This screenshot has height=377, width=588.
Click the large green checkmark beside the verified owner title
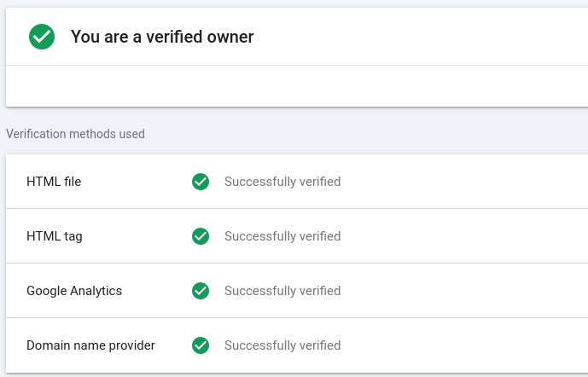(x=42, y=37)
